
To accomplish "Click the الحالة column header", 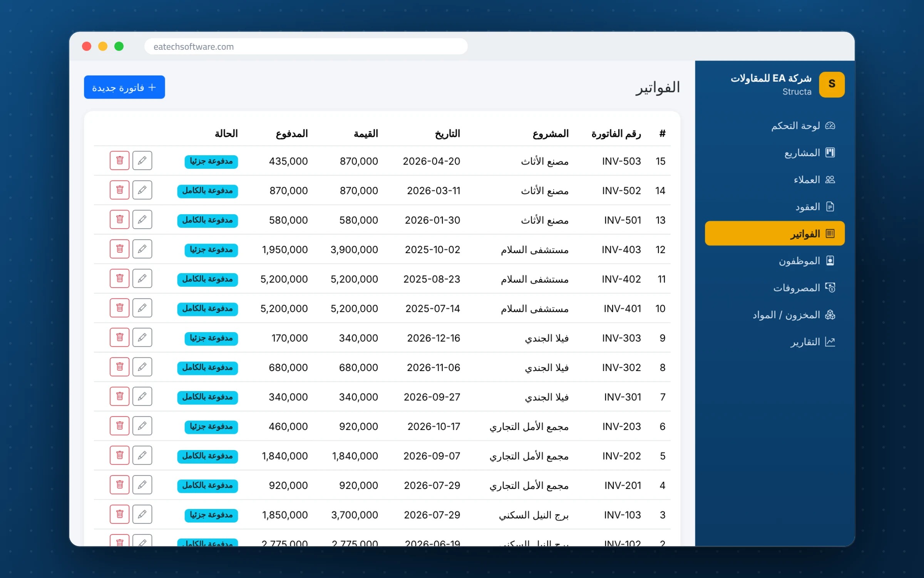I will pos(226,133).
